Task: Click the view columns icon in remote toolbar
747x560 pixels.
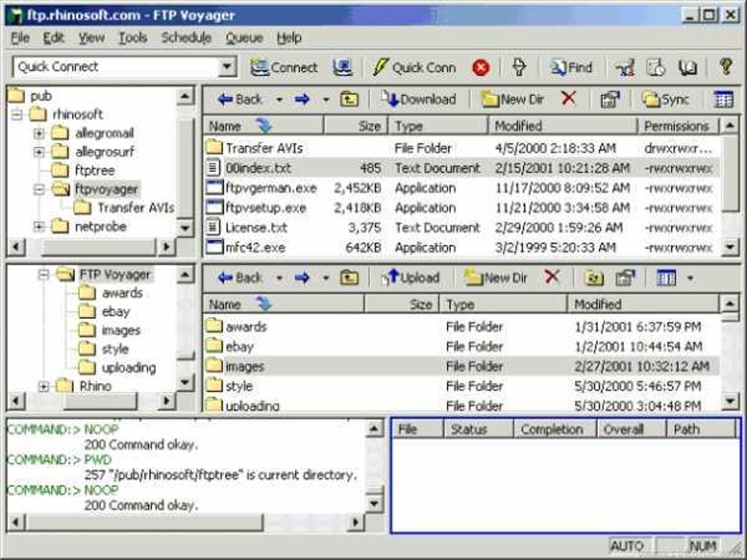Action: [723, 100]
